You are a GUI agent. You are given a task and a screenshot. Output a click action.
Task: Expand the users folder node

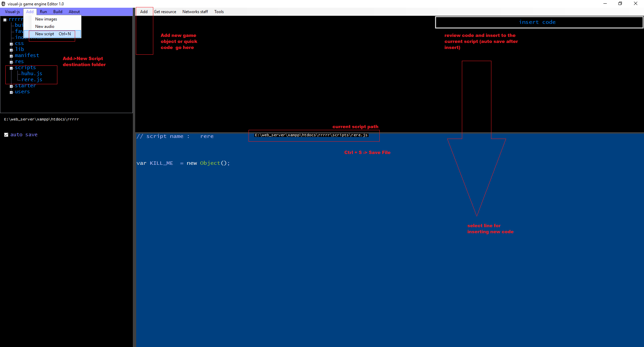(x=11, y=92)
